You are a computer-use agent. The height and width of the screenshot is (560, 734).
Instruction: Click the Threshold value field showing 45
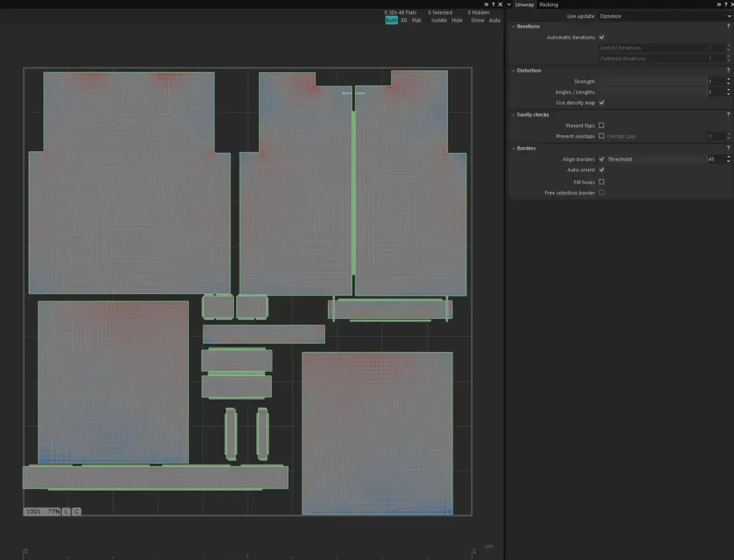pyautogui.click(x=716, y=159)
